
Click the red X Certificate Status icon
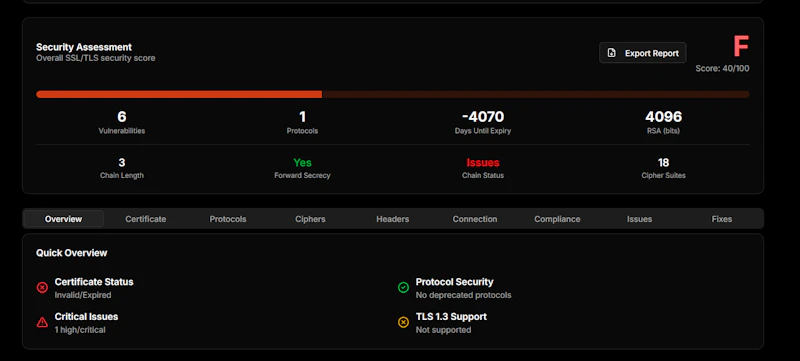[42, 288]
